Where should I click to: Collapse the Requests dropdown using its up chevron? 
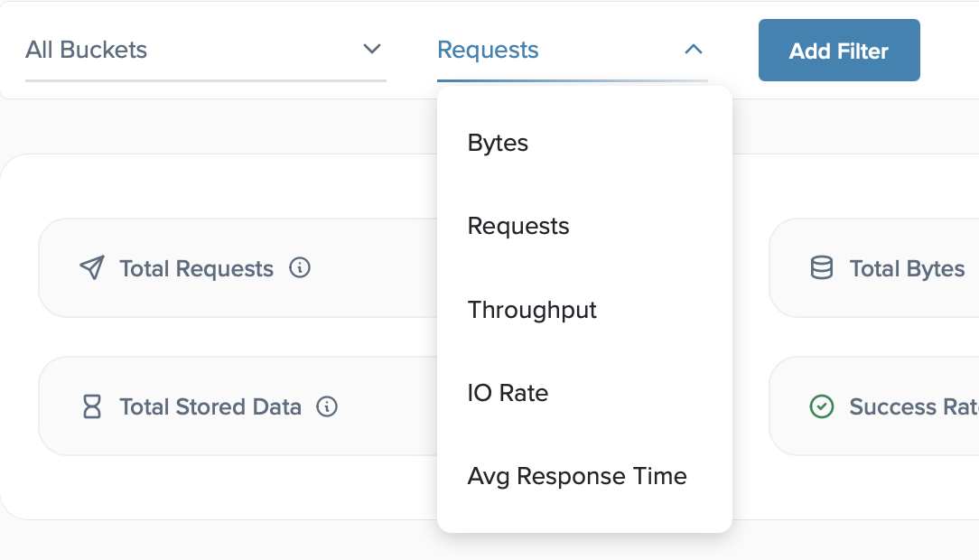693,50
